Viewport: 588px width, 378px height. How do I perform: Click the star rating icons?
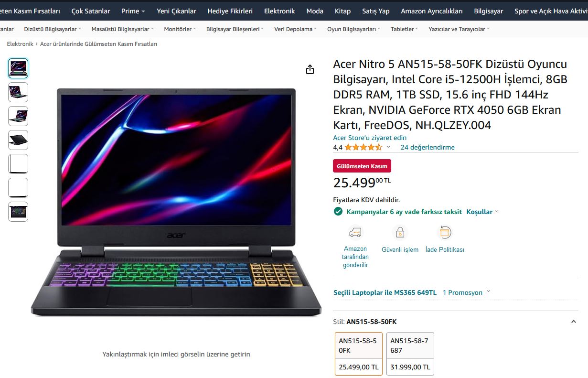click(363, 147)
